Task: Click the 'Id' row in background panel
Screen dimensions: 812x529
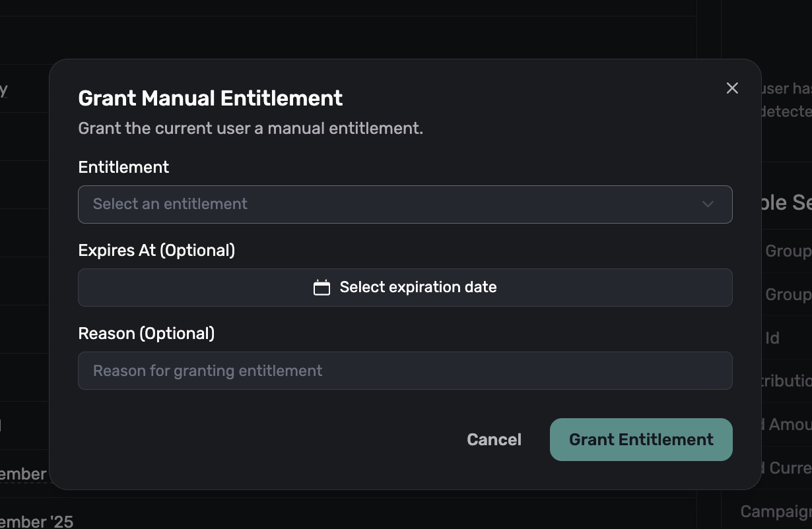Action: [x=773, y=338]
